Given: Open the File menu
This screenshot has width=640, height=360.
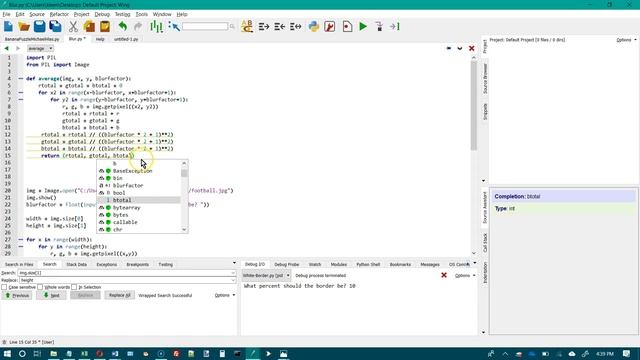Looking at the screenshot, I should [7, 14].
